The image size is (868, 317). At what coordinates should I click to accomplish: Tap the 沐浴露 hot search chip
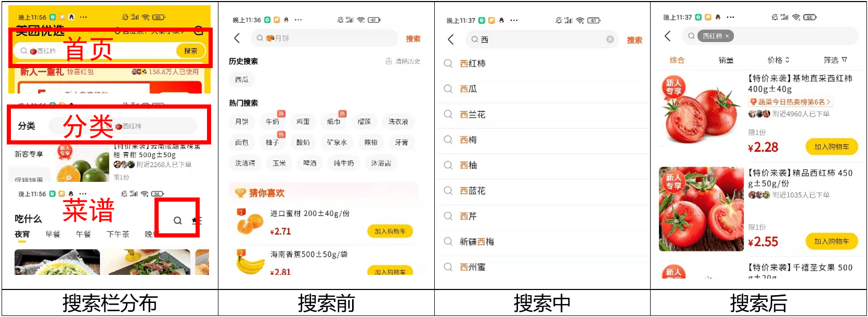click(x=381, y=163)
